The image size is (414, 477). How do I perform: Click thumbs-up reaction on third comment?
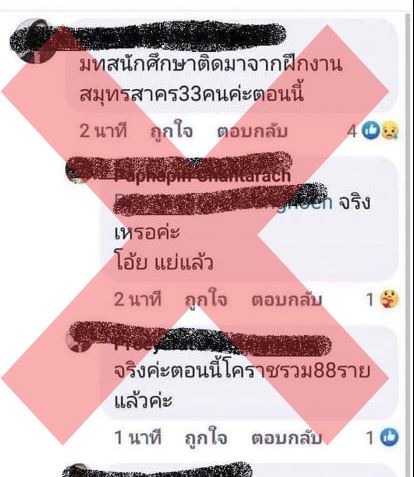coord(389,437)
